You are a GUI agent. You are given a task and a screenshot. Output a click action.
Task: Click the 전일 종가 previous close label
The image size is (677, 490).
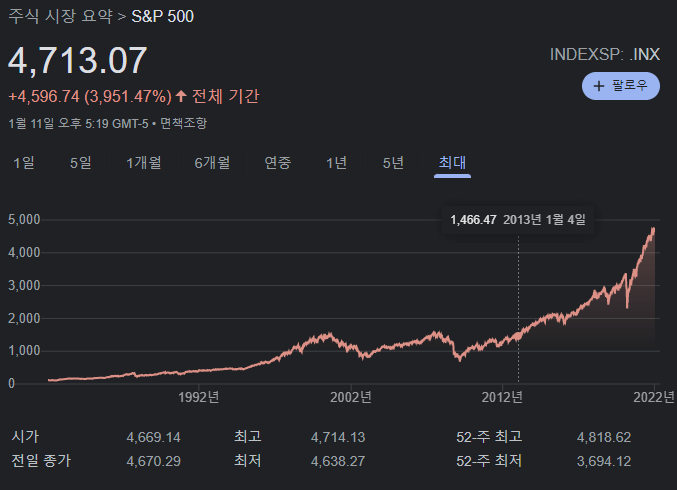tap(41, 460)
